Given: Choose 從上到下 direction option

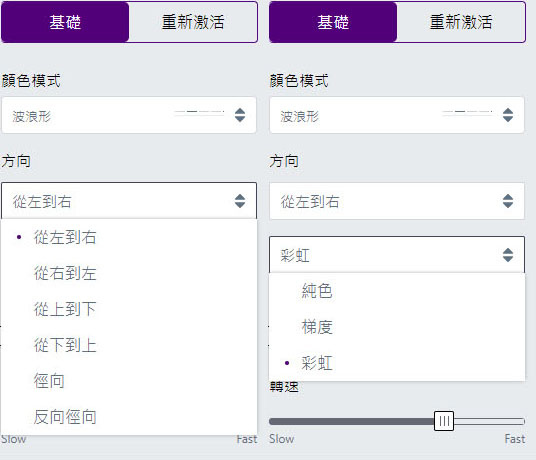Looking at the screenshot, I should point(129,309).
